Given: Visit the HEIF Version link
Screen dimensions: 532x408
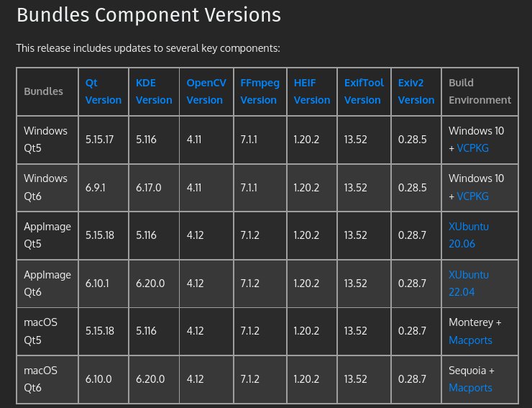Looking at the screenshot, I should [311, 91].
